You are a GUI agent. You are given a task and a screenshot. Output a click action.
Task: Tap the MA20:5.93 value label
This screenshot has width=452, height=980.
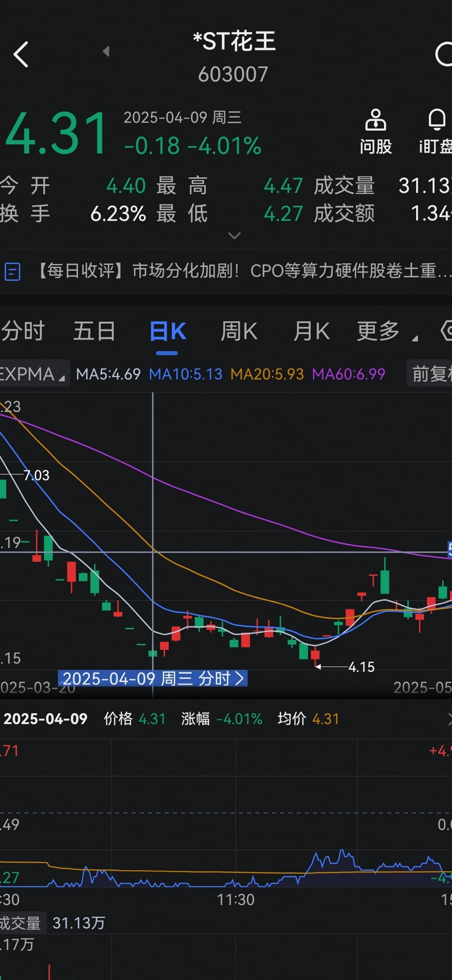click(267, 374)
